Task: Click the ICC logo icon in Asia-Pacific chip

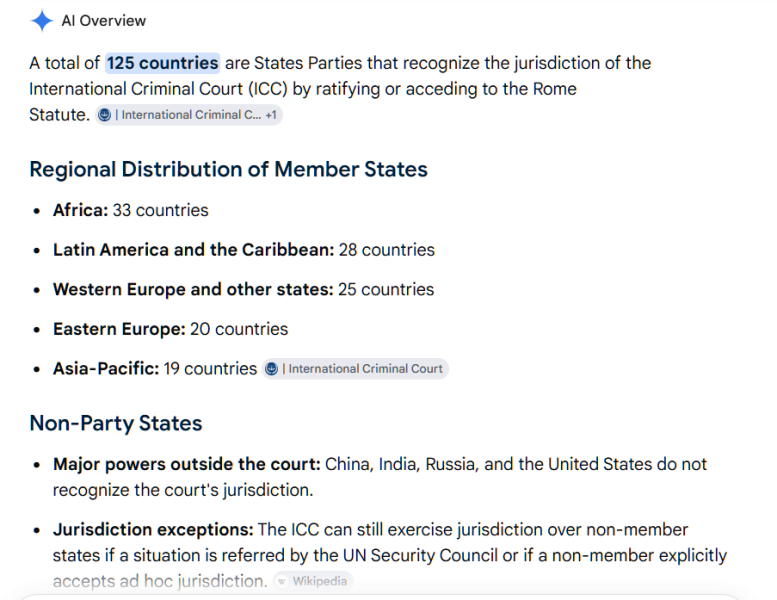Action: coord(271,369)
